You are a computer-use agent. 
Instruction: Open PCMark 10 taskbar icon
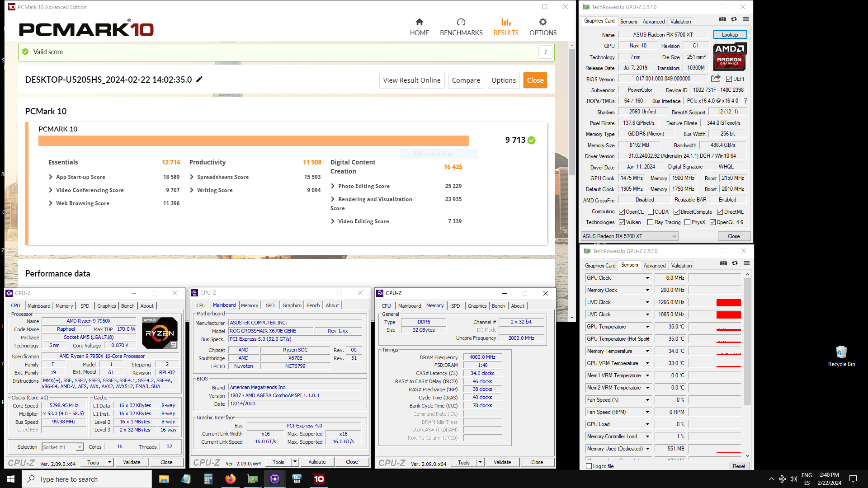click(x=319, y=479)
